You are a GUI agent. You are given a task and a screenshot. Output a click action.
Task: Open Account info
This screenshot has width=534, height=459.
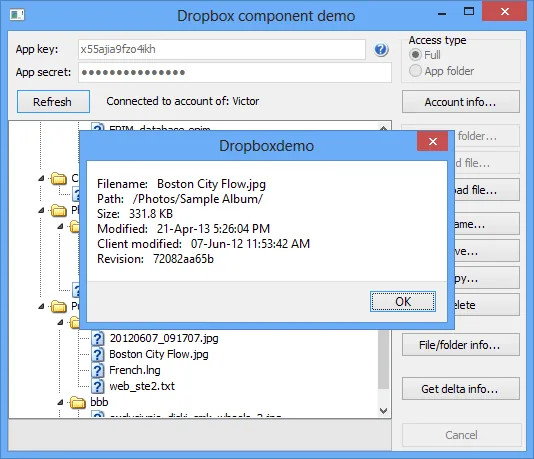[460, 102]
